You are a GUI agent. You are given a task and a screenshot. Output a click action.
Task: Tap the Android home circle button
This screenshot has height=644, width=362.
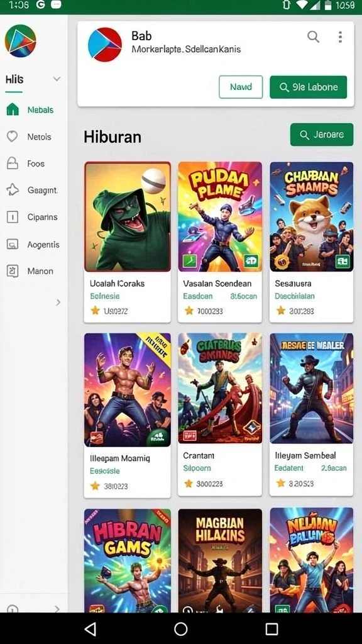point(180,629)
